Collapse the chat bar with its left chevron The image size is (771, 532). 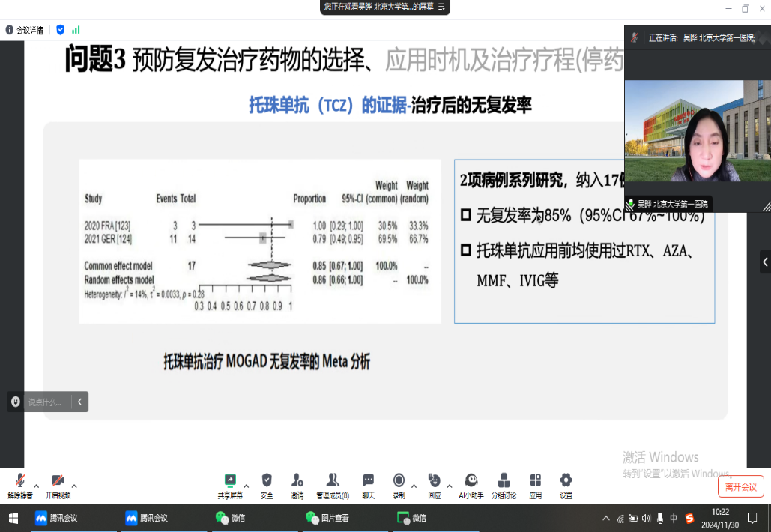coord(79,402)
